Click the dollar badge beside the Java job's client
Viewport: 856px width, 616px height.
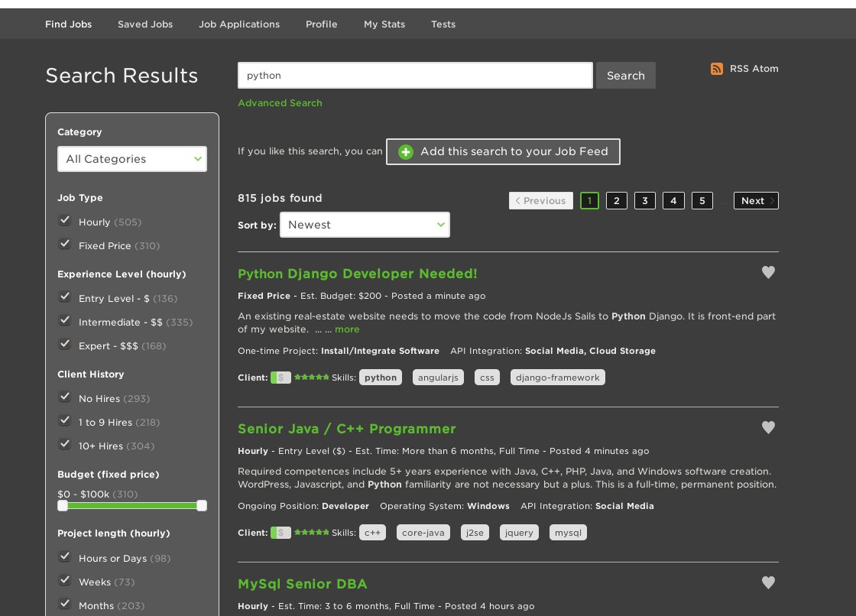[x=280, y=532]
